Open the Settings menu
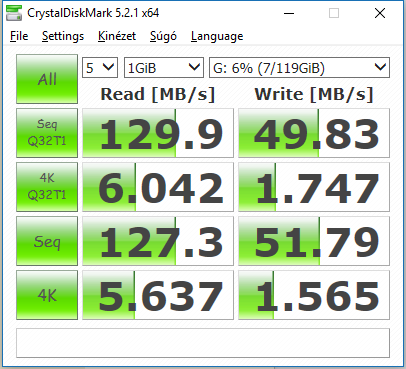This screenshot has height=369, width=406. pyautogui.click(x=63, y=36)
